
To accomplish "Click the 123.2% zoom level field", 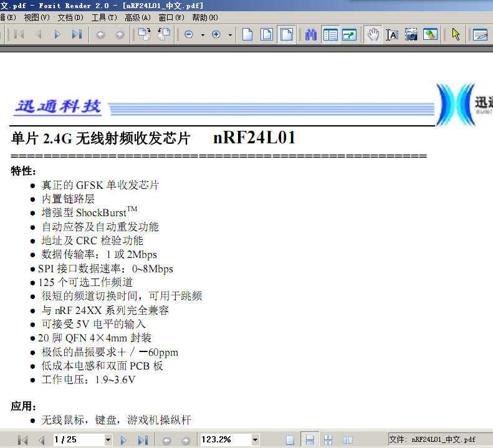I will click(226, 439).
